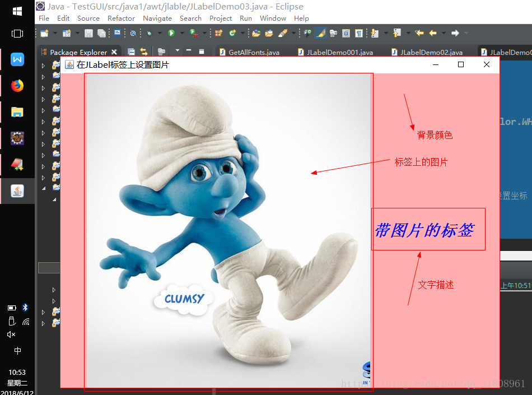This screenshot has height=395, width=532.
Task: Open the Edit menu
Action: pyautogui.click(x=63, y=18)
